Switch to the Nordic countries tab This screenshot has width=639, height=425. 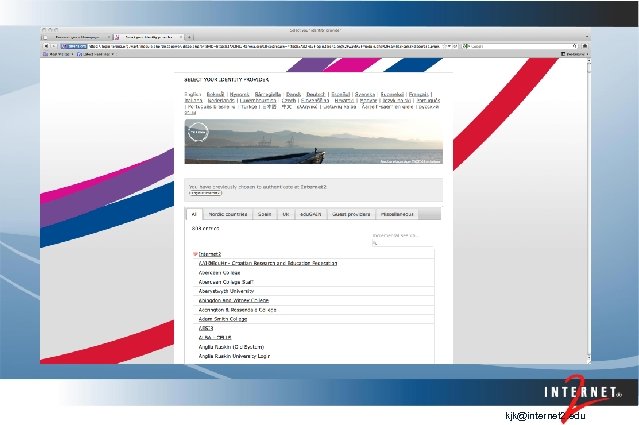pos(228,214)
